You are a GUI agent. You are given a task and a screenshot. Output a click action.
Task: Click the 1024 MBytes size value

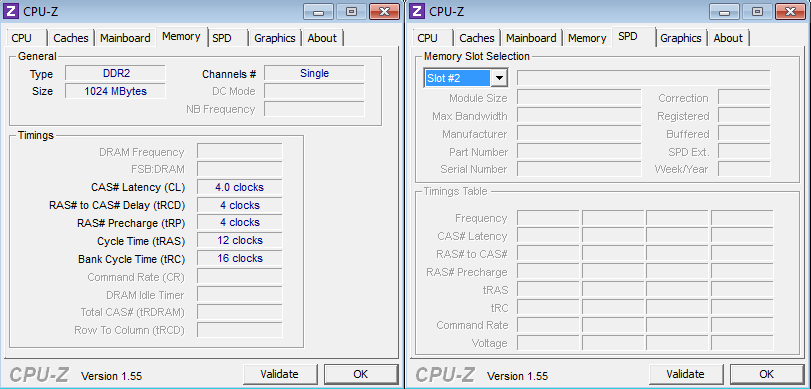coord(115,91)
